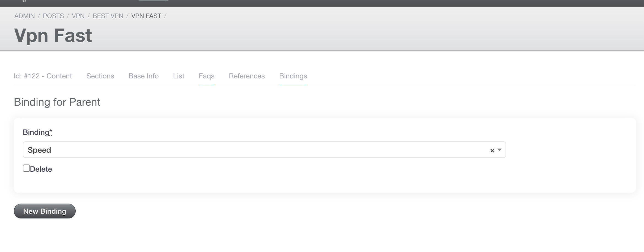644x252 pixels.
Task: Open the Sections tab
Action: (100, 76)
